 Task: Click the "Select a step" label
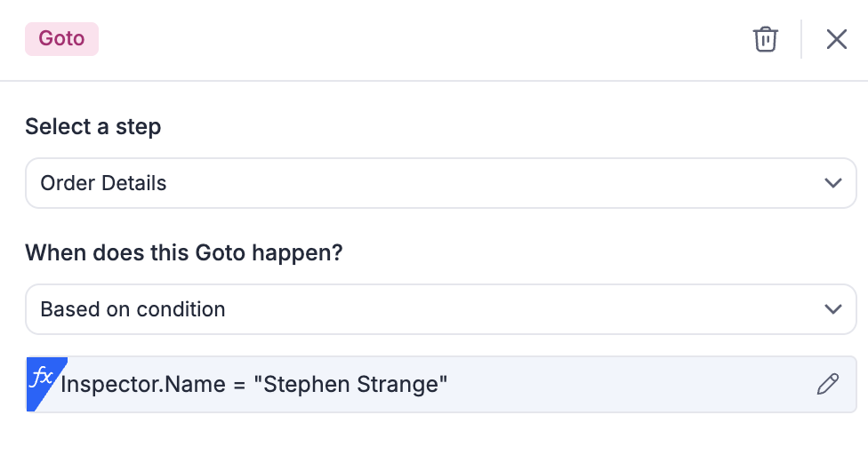92,127
